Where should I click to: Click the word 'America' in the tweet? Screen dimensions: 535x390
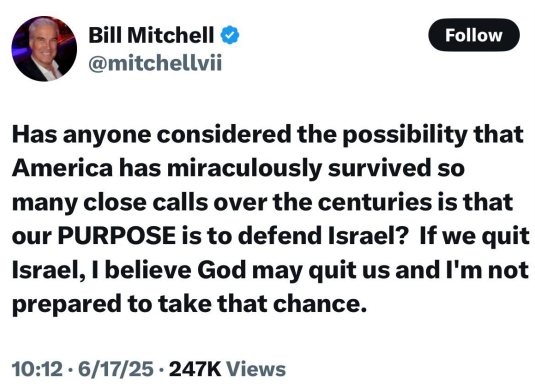[x=62, y=168]
